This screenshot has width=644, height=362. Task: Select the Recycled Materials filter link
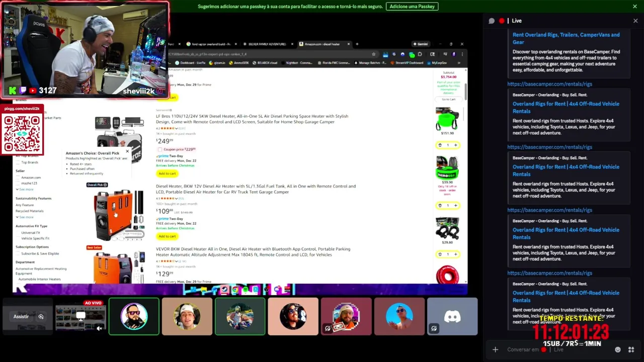[x=29, y=211]
